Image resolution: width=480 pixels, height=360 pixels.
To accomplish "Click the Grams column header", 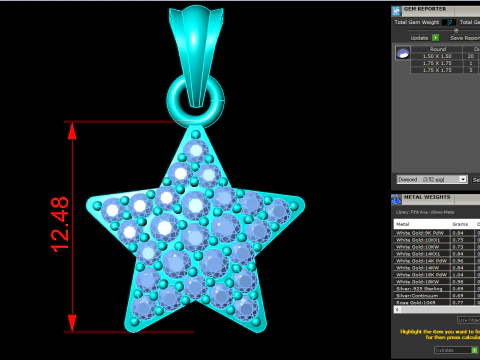I will 462,224.
